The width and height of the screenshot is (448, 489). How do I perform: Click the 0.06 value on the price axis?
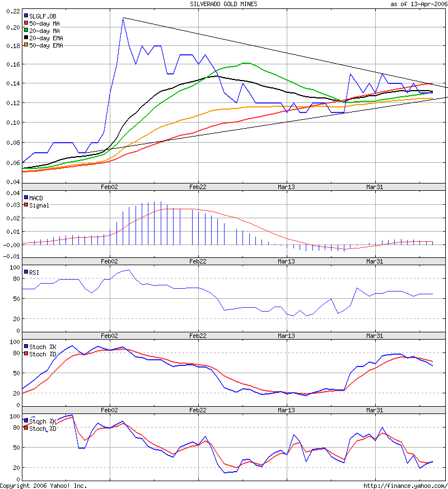tap(13, 162)
